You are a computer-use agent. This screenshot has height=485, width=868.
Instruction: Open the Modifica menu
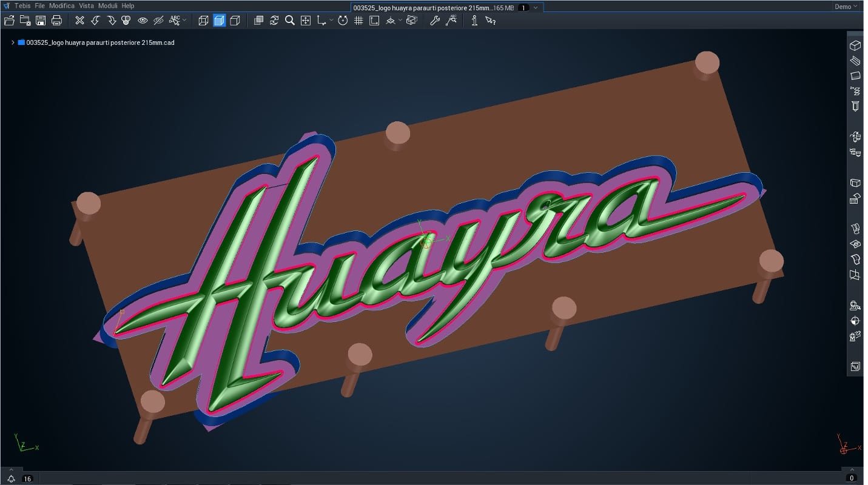(x=62, y=6)
